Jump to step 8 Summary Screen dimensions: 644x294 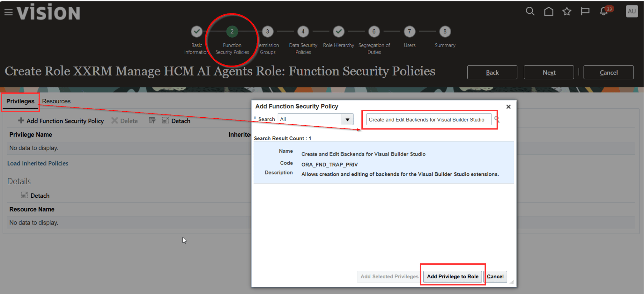(445, 32)
